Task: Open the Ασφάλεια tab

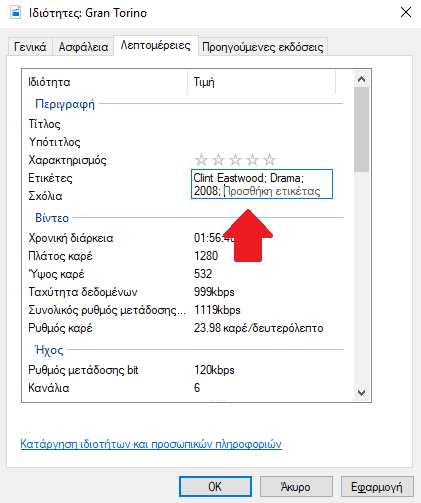Action: tap(83, 47)
